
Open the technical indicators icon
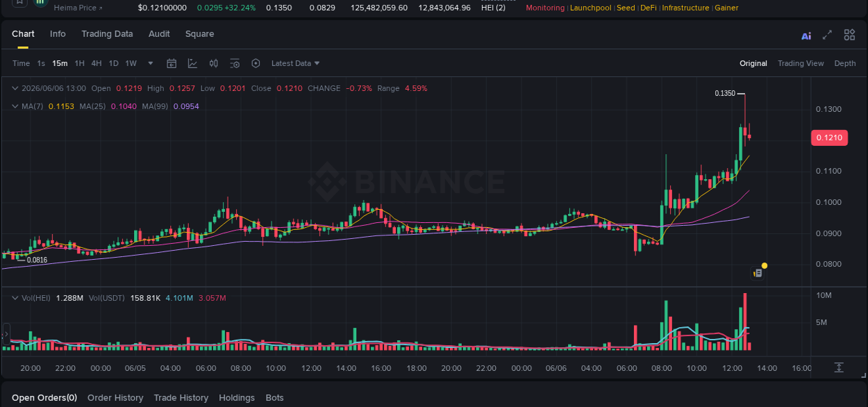192,63
